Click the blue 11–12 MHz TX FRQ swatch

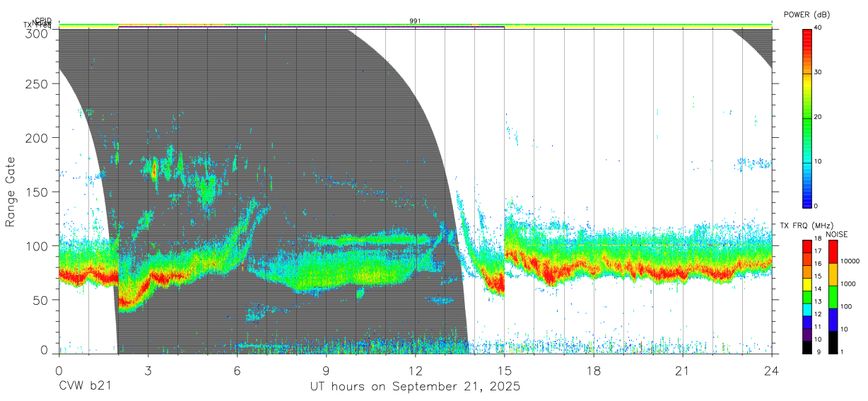[807, 322]
